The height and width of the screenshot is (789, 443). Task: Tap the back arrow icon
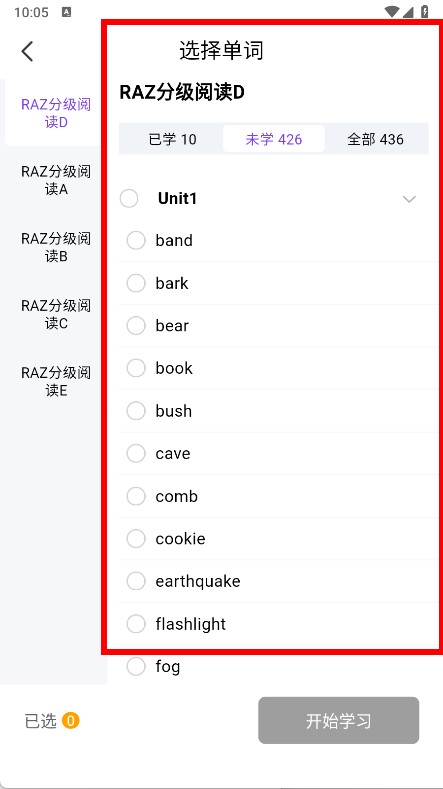point(27,51)
